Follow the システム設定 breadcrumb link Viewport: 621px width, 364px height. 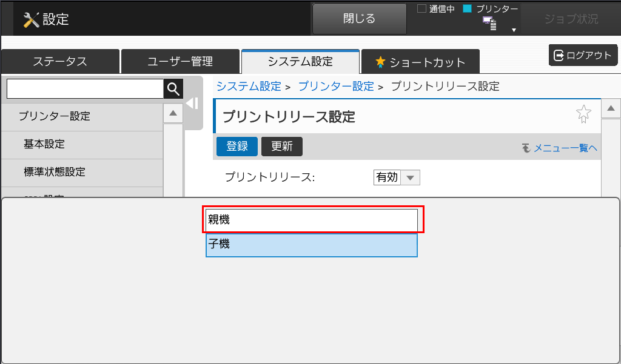(x=249, y=86)
